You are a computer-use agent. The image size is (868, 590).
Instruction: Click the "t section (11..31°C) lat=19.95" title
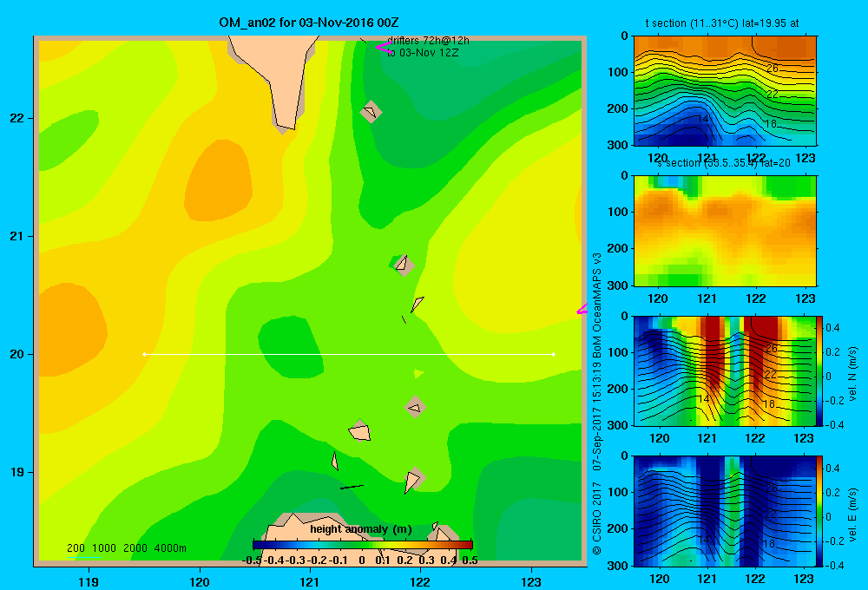point(722,23)
